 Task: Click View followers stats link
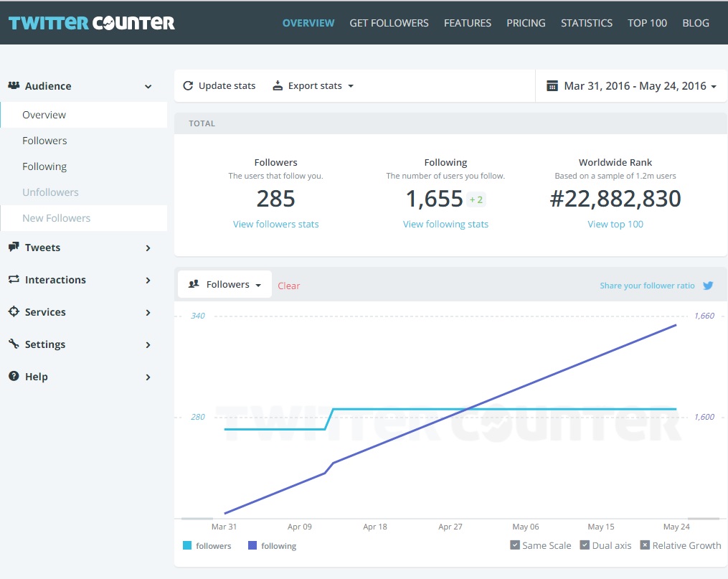pyautogui.click(x=276, y=225)
